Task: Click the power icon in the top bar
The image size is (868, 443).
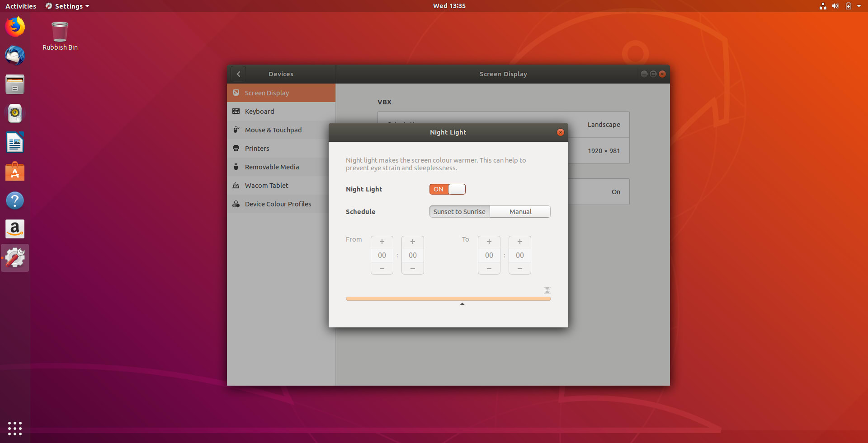Action: 848,6
